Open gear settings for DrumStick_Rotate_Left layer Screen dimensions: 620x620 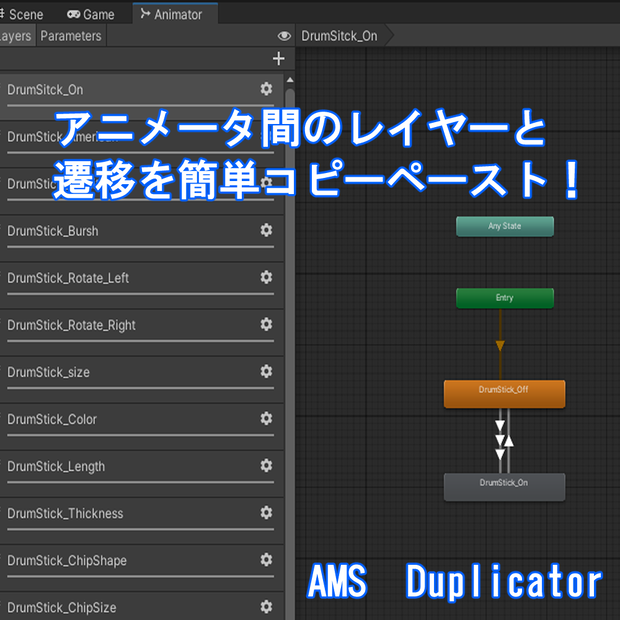coord(266,277)
